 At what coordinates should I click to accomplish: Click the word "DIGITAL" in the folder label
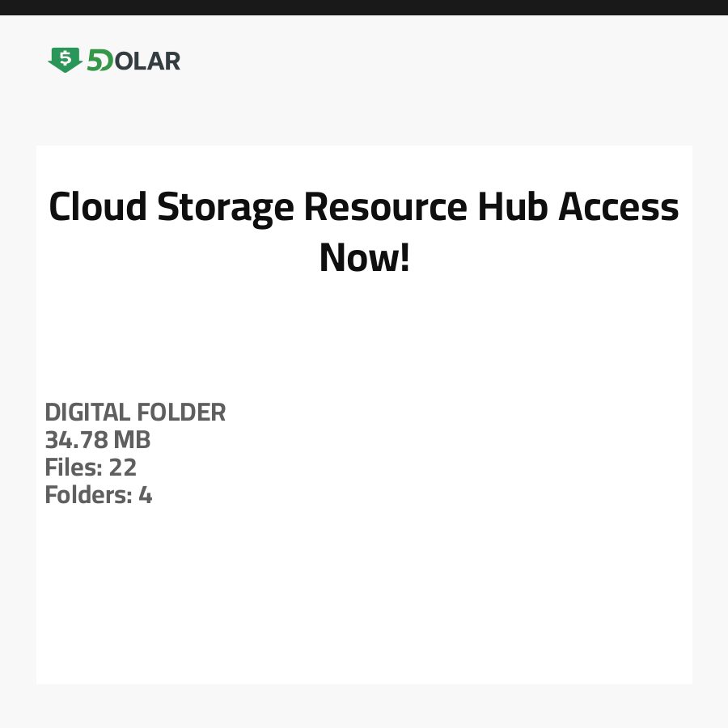[87, 413]
